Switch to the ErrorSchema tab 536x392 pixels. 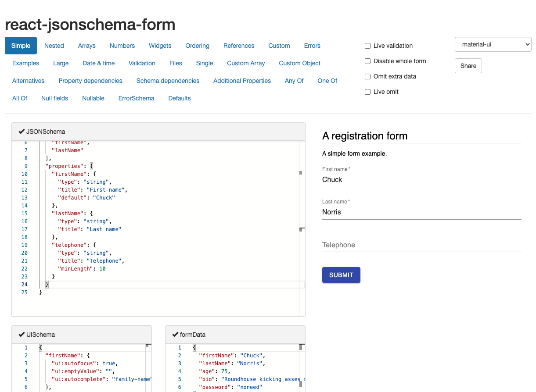(136, 98)
